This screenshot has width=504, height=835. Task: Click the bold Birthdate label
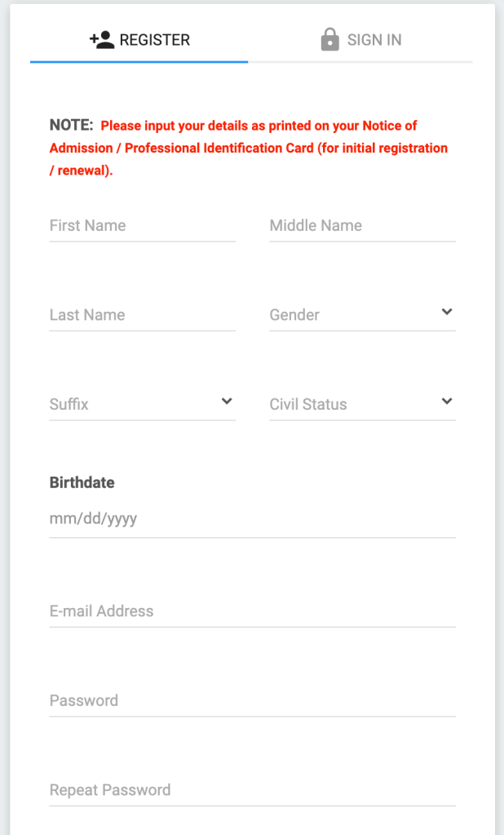coord(82,482)
